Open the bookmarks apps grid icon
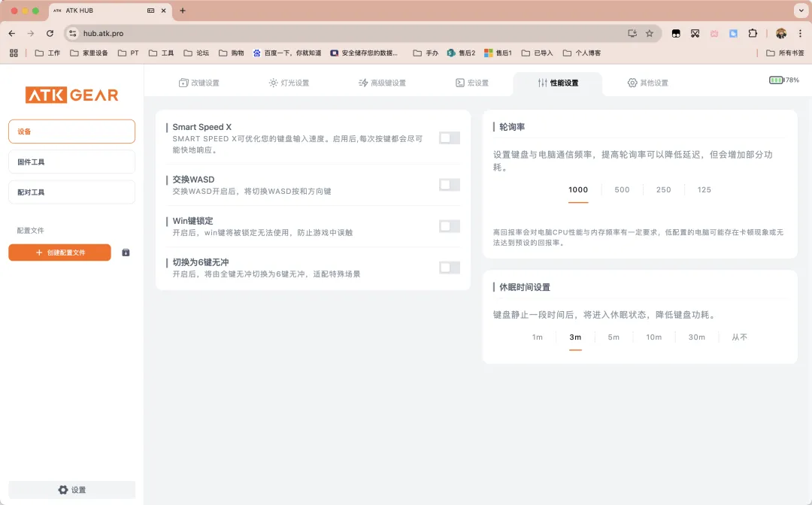Screen dimensions: 812x505 click(x=14, y=53)
